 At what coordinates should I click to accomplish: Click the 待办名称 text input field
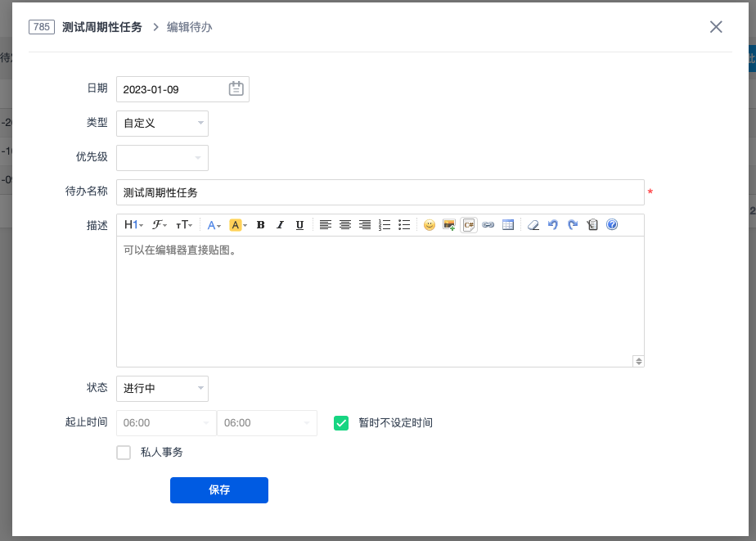click(380, 192)
